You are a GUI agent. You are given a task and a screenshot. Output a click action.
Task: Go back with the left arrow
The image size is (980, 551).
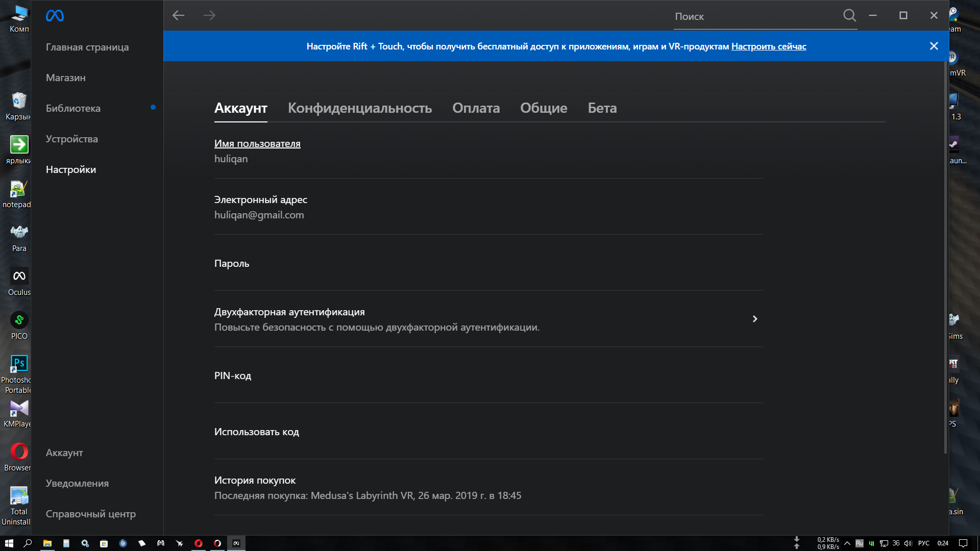click(x=178, y=15)
